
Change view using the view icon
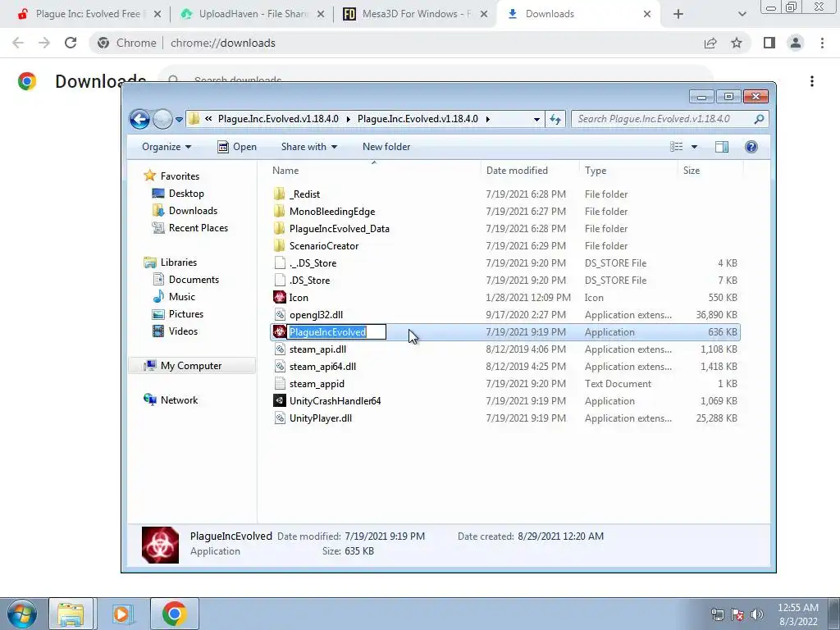tap(677, 147)
